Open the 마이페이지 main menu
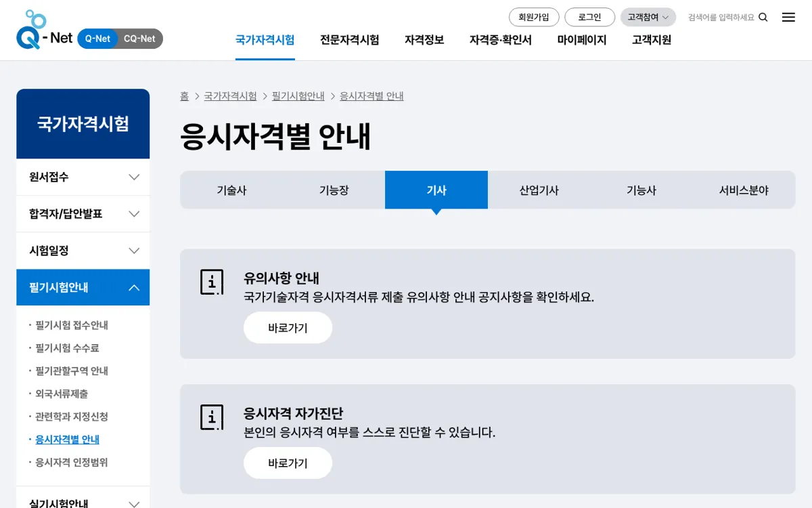This screenshot has width=812, height=508. coord(582,40)
